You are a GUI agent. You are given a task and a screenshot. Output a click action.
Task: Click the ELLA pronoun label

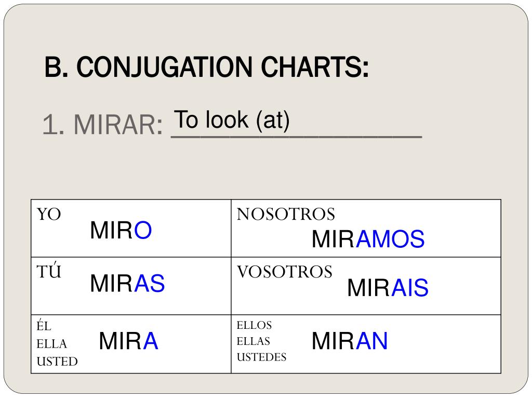tap(51, 343)
